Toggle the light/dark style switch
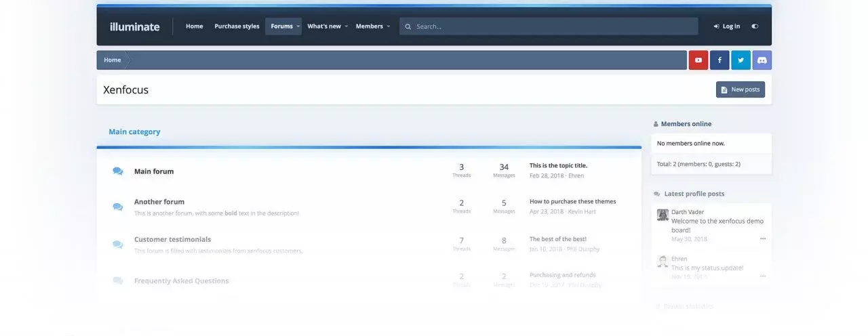Image resolution: width=868 pixels, height=336 pixels. click(x=755, y=26)
